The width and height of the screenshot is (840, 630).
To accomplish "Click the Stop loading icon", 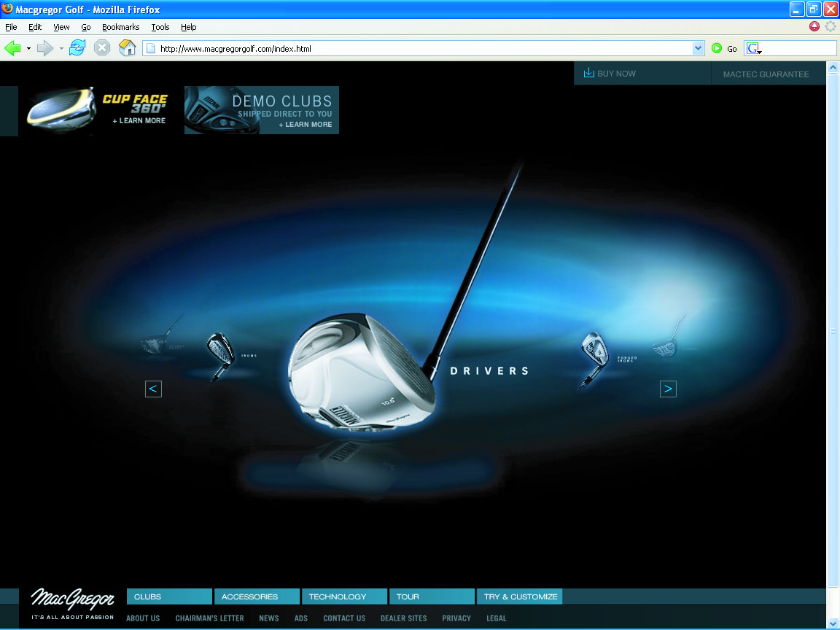I will pyautogui.click(x=102, y=48).
